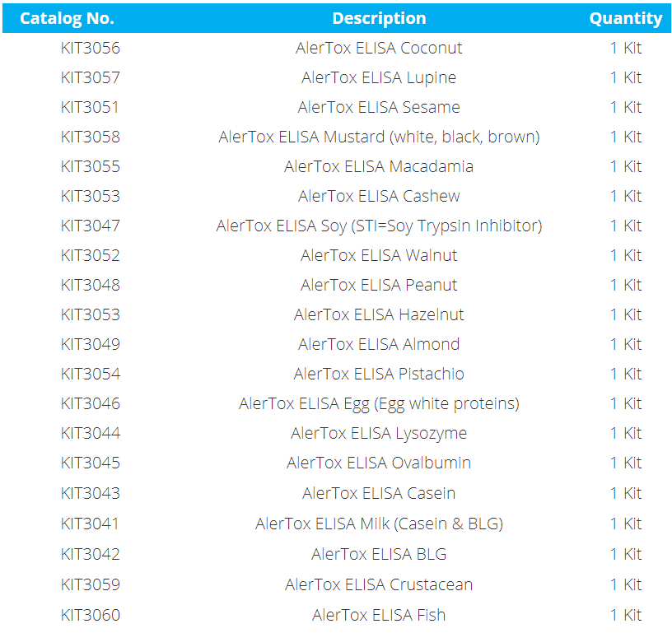Select catalog number KIT3056
The width and height of the screenshot is (672, 633).
pos(90,48)
